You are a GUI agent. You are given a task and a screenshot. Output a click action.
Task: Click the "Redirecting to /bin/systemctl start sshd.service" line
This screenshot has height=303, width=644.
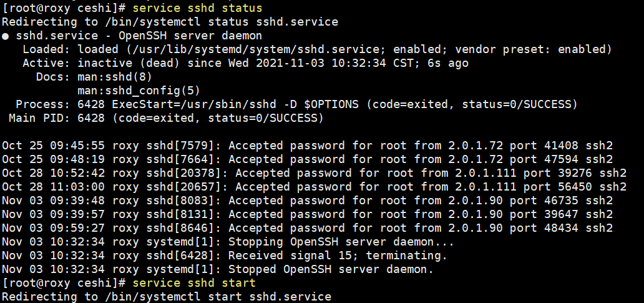pos(167,297)
